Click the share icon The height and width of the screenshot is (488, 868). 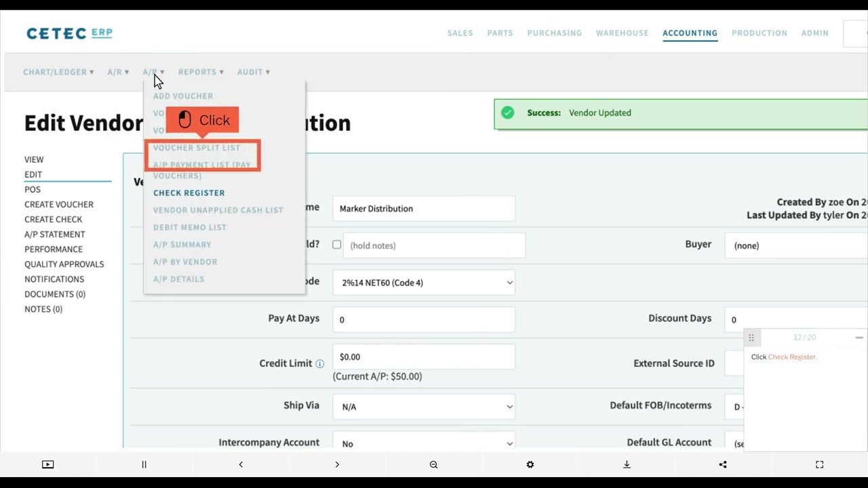pos(723,464)
